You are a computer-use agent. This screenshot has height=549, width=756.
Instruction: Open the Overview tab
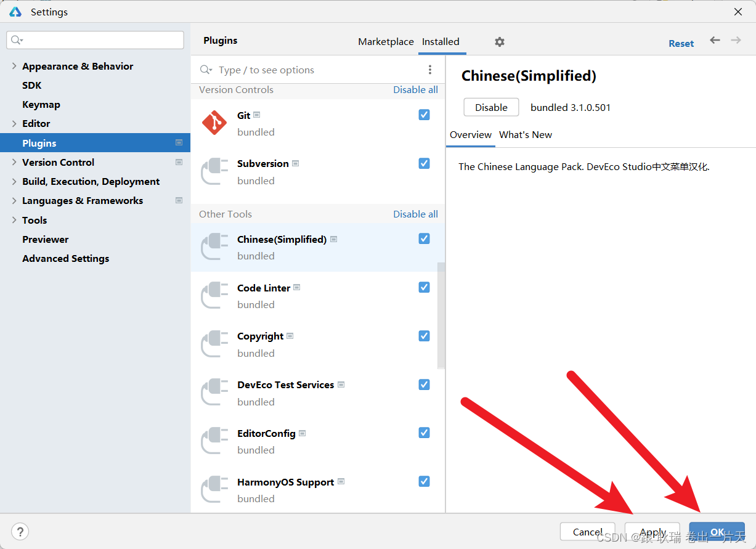pos(471,134)
